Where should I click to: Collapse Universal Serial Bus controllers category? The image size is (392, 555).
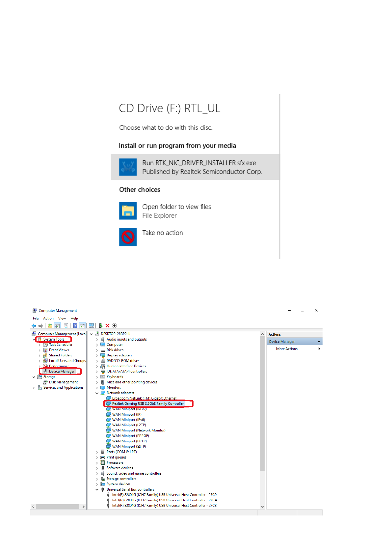(97, 489)
